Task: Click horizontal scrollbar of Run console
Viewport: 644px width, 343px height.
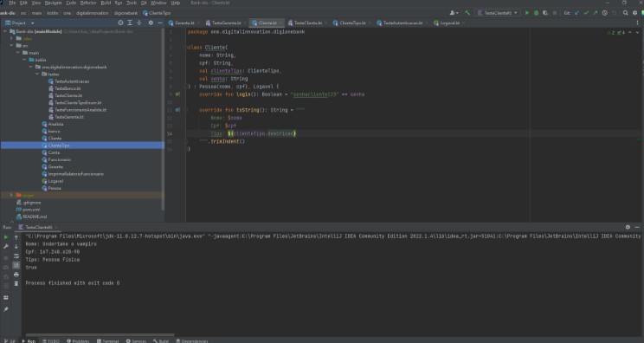Action: [x=100, y=335]
